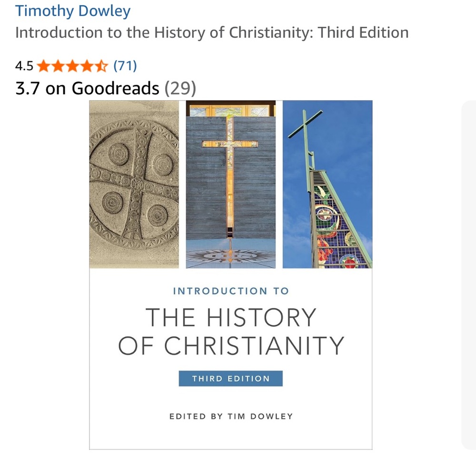Viewport: 476px width, 476px height.
Task: Click 'EDITED BY TIM DOWLEY' on the cover
Action: [230, 416]
